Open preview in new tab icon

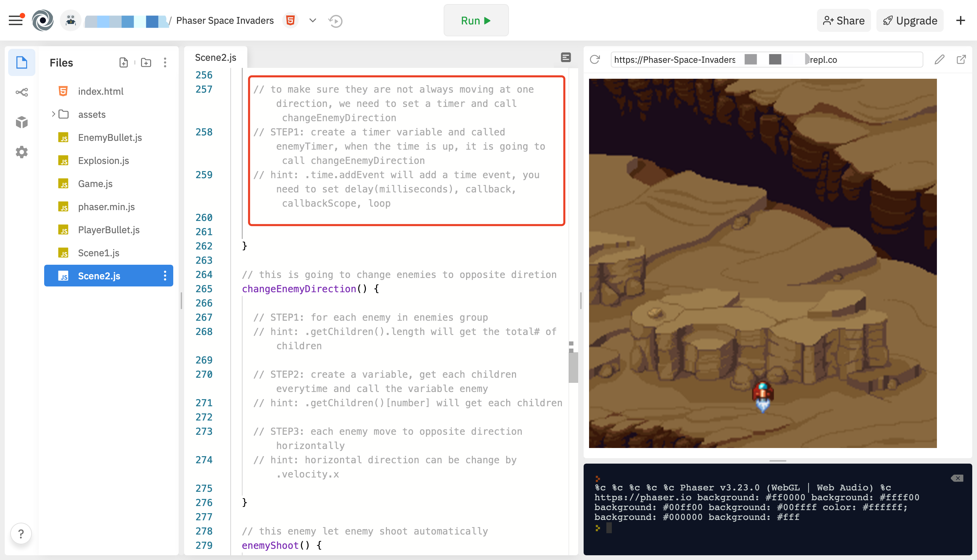coord(961,60)
